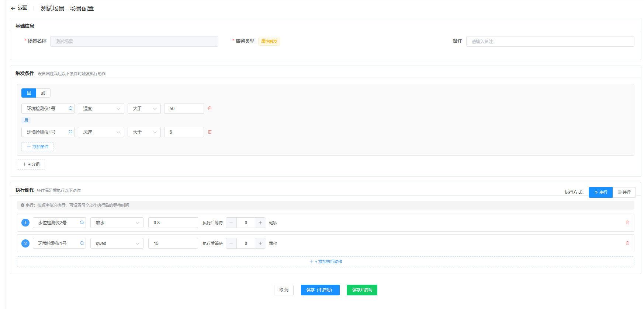Click search icon in first condition device field
This screenshot has width=644, height=309.
click(70, 108)
